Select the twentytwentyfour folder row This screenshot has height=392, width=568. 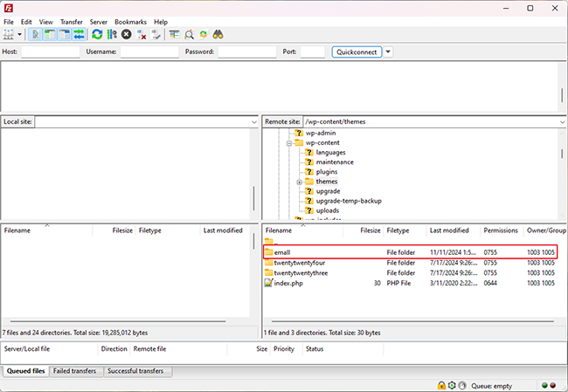pos(410,263)
